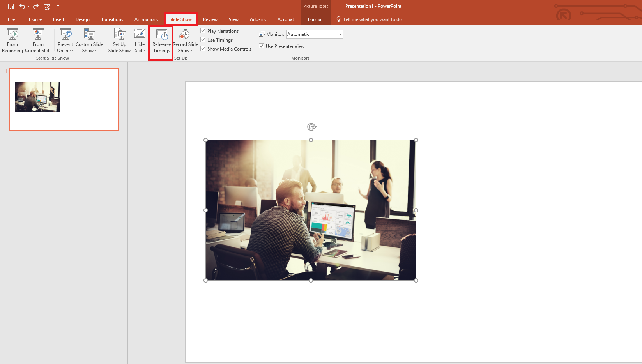Click the bottom-right resize handle of the picture
This screenshot has width=642, height=364.
pos(416,280)
